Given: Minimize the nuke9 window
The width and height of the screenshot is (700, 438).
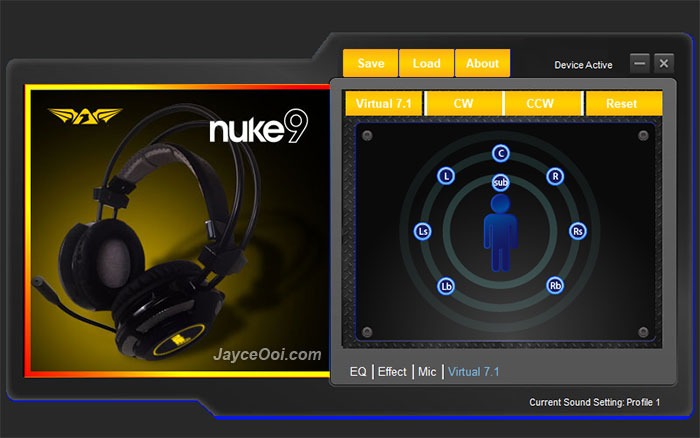Looking at the screenshot, I should [639, 63].
